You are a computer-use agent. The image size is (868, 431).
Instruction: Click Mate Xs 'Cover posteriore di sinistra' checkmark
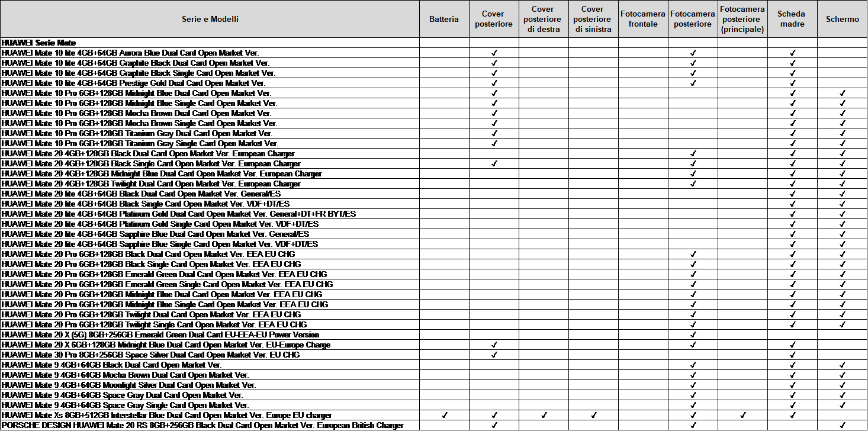pos(593,416)
